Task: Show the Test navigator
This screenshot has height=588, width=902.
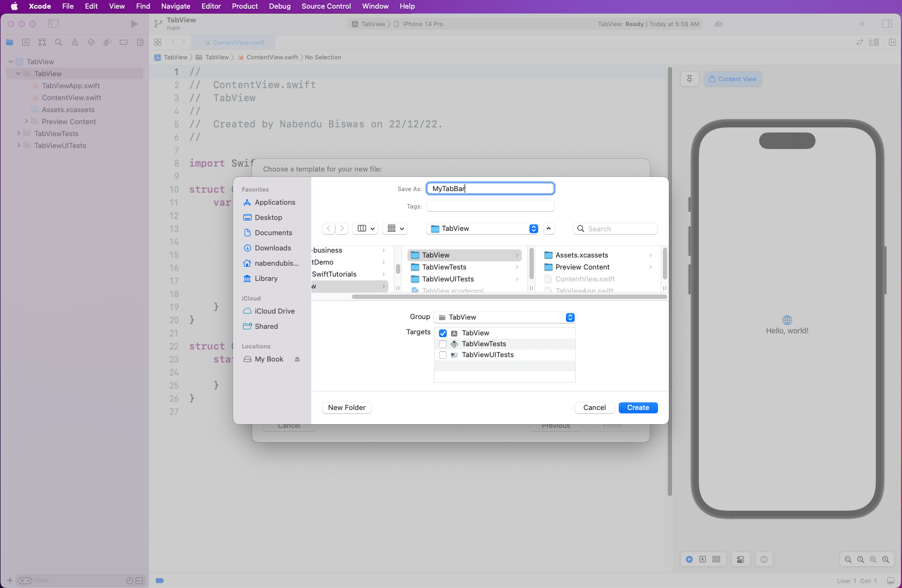Action: pyautogui.click(x=91, y=42)
